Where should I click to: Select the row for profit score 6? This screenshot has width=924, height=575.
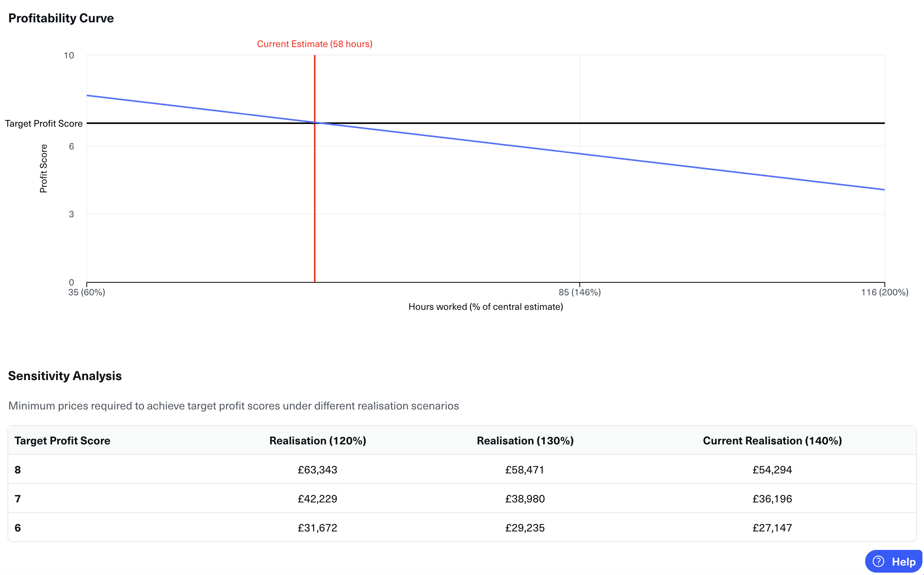(x=17, y=528)
